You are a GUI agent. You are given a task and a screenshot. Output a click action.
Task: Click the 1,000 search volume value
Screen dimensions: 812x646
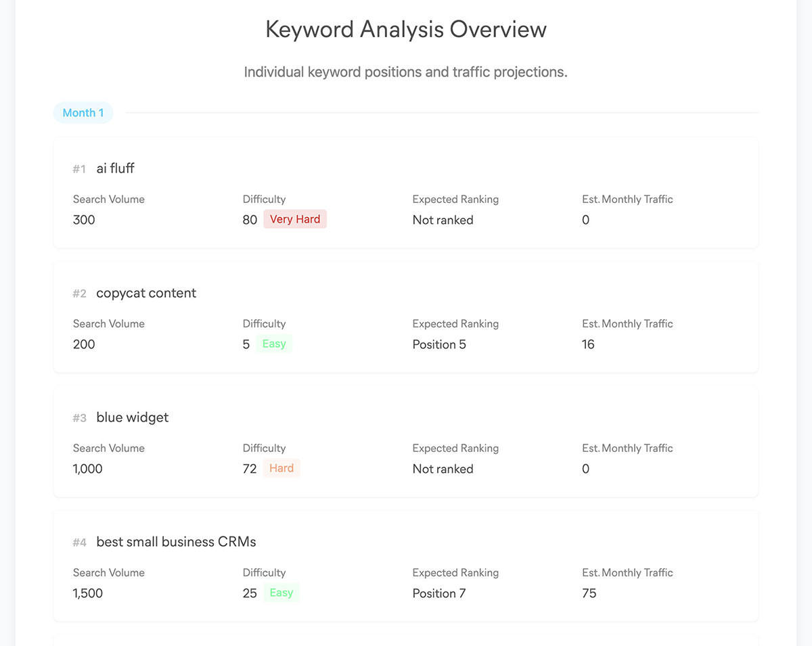pos(88,469)
